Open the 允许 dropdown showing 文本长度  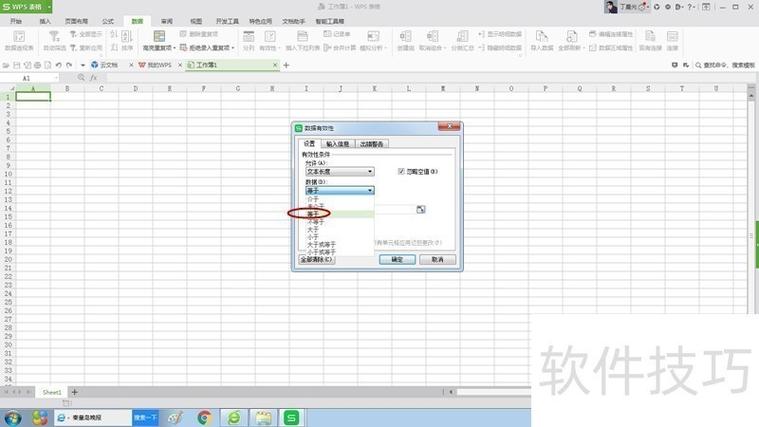[340, 171]
